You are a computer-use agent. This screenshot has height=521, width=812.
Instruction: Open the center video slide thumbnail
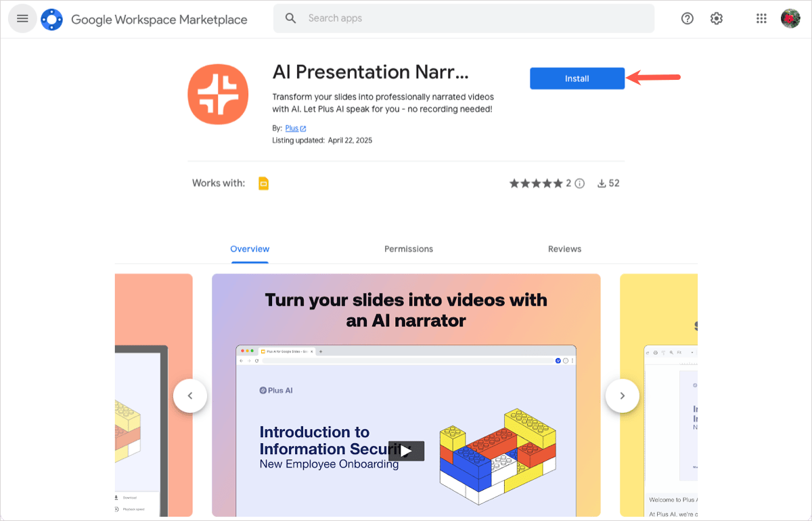(406, 395)
